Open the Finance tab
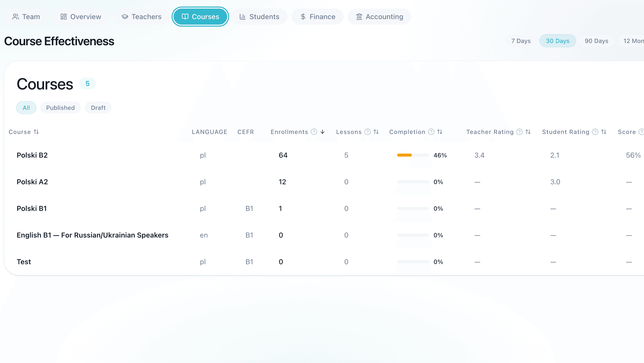This screenshot has height=363, width=644. pos(317,17)
